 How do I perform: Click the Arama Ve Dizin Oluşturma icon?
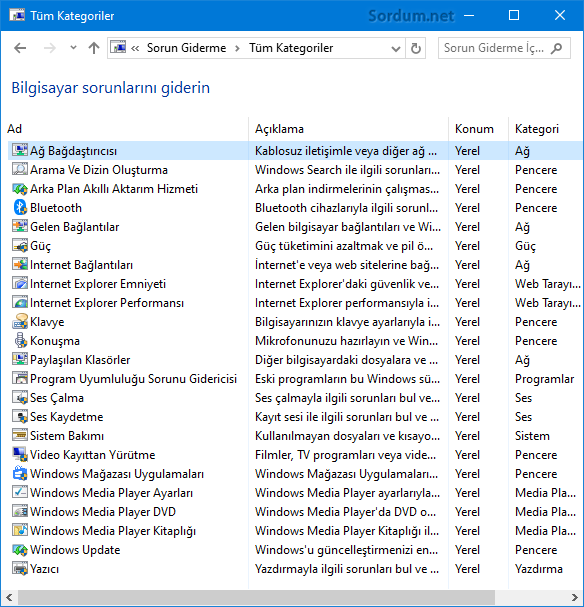pyautogui.click(x=20, y=169)
